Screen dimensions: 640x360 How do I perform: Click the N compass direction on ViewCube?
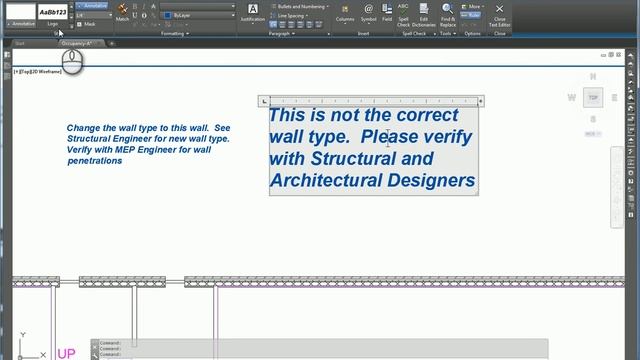tap(593, 76)
